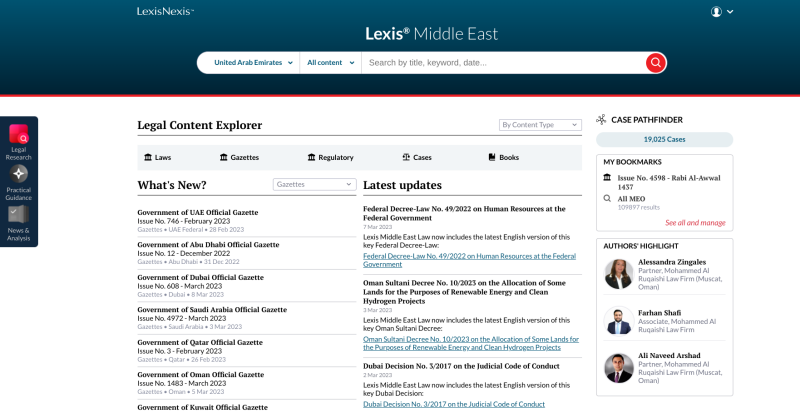The height and width of the screenshot is (413, 800).
Task: Click Federal Decree-Law No. 49/2022 bold headline
Action: click(464, 213)
